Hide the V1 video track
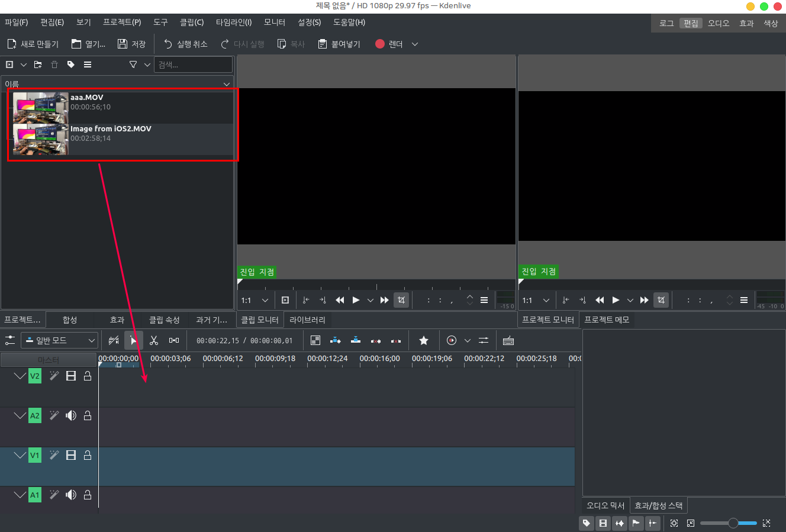This screenshot has width=786, height=532. tap(71, 455)
